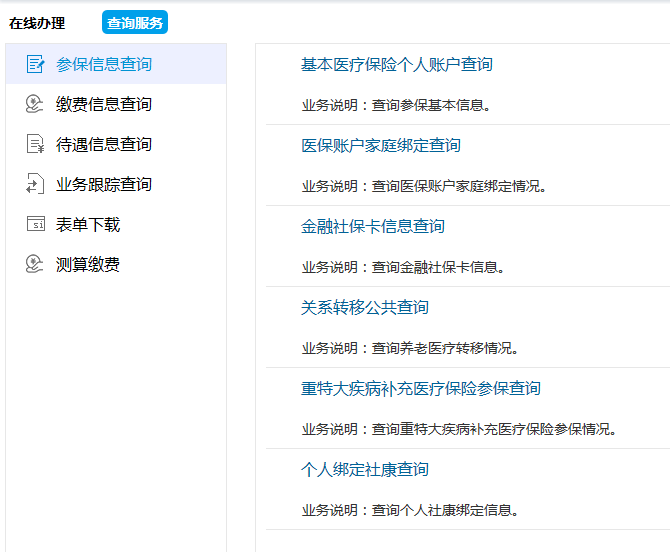
Task: Click text 业务说明：查询金融社保卡信息。
Action: tap(403, 267)
